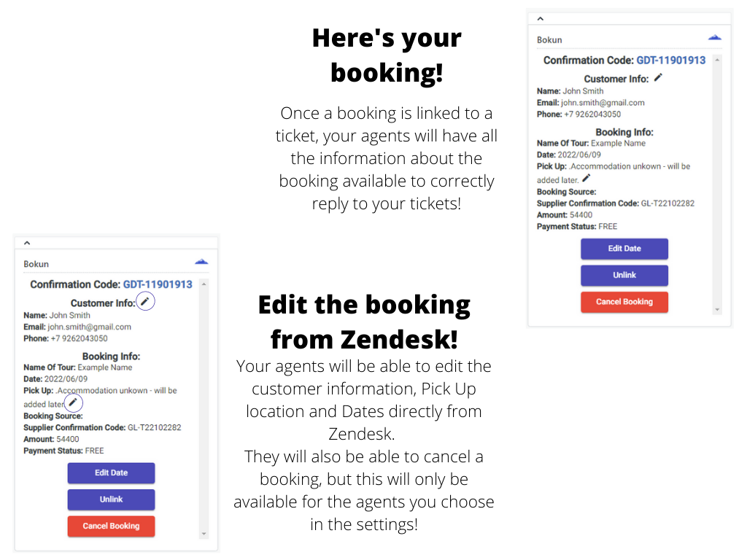This screenshot has width=747, height=560.
Task: Click the circled pencil beside Customer Info
Action: 146,302
